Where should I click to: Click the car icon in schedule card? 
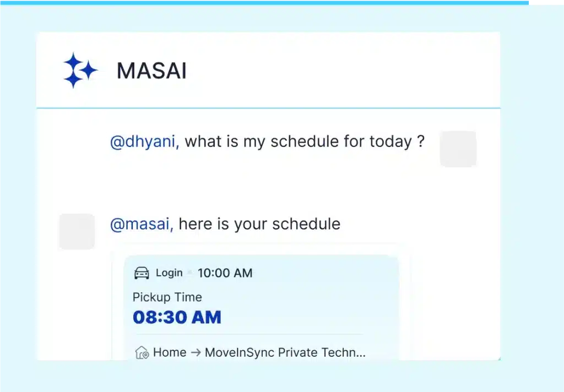[x=142, y=273]
